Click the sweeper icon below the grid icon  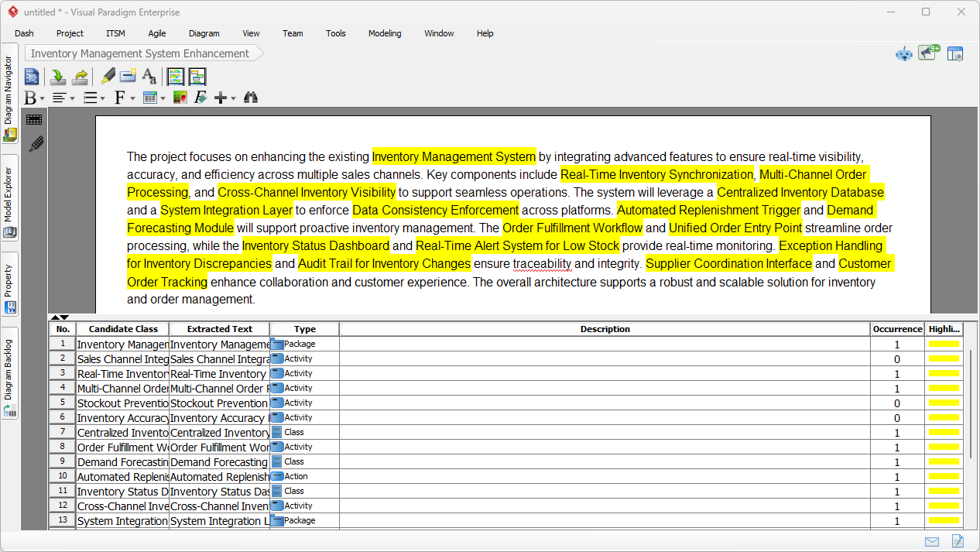[x=35, y=144]
